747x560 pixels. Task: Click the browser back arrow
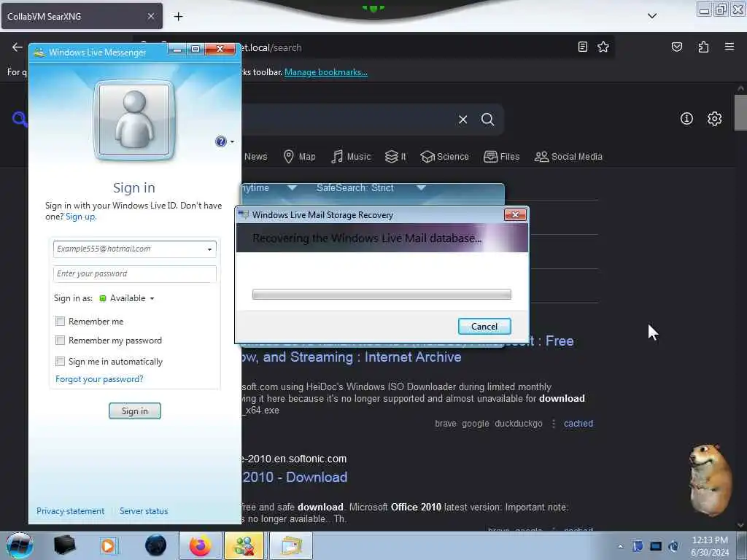click(x=18, y=47)
